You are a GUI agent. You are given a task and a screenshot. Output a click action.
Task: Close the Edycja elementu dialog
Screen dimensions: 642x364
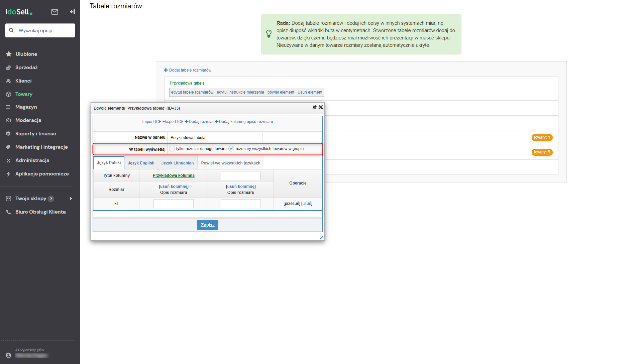[x=321, y=107]
